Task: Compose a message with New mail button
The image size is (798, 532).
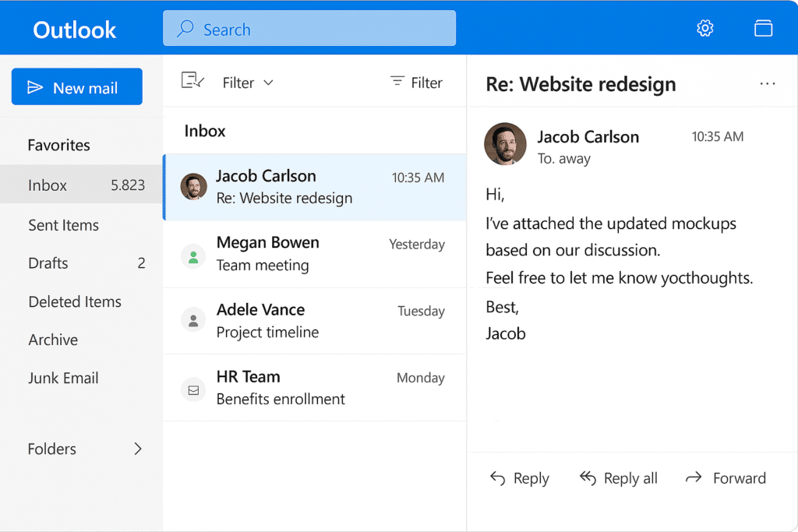Action: click(77, 86)
